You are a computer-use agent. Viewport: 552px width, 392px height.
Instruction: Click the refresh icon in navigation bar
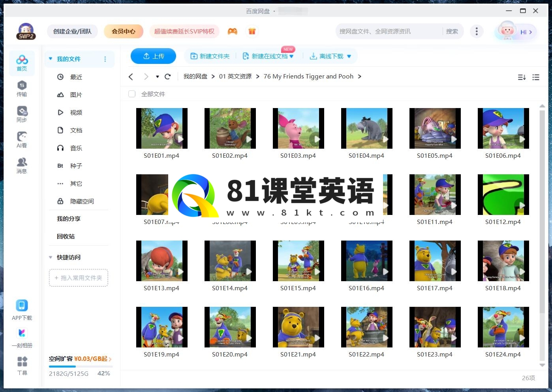click(168, 77)
